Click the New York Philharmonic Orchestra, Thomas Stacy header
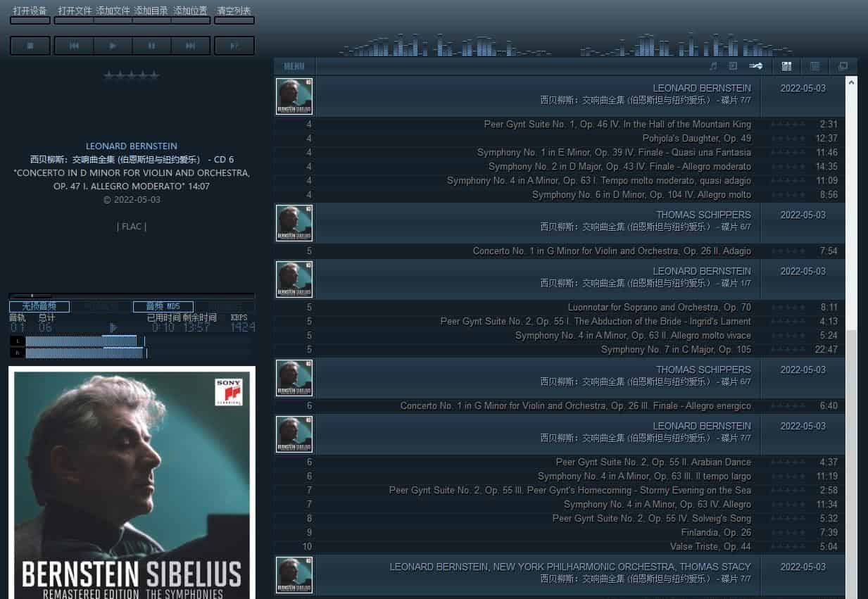This screenshot has height=599, width=868. 570,567
